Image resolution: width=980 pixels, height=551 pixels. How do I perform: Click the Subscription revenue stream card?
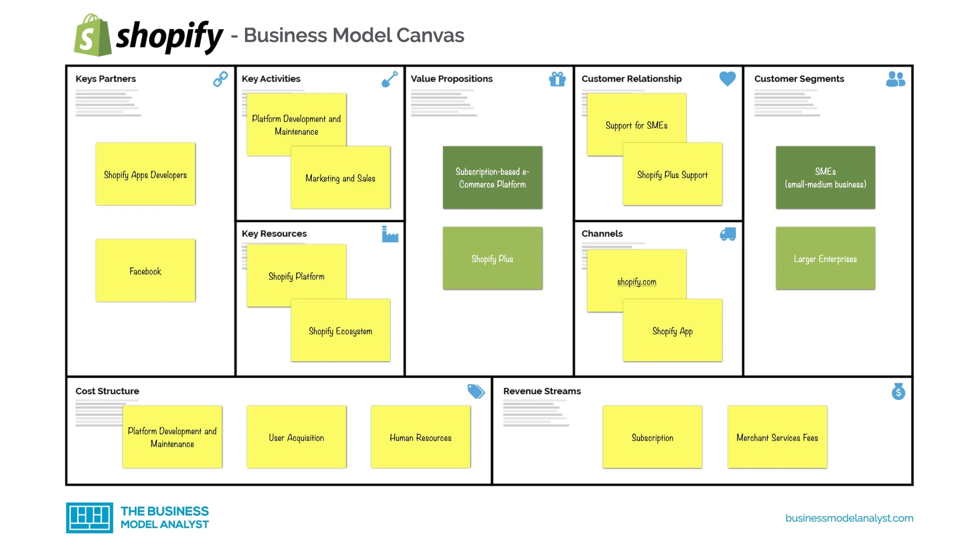tap(651, 437)
